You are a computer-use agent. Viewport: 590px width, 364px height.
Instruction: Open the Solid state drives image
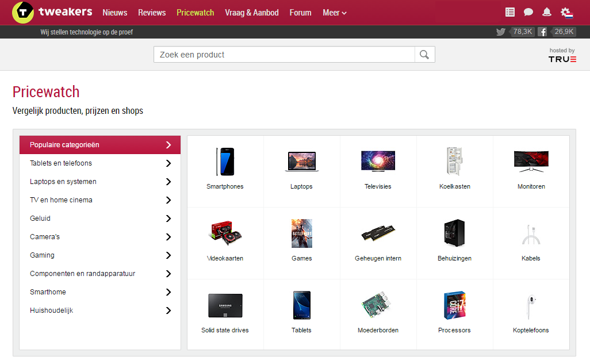pos(225,305)
